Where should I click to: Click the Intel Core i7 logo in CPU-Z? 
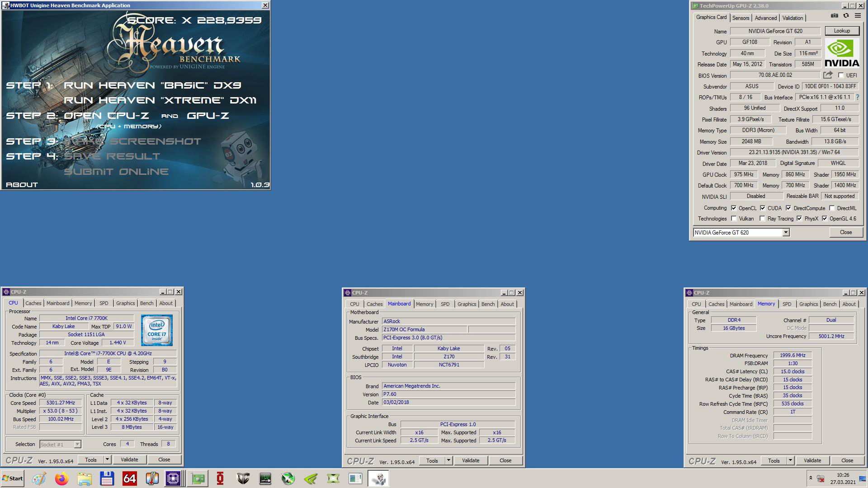[157, 330]
